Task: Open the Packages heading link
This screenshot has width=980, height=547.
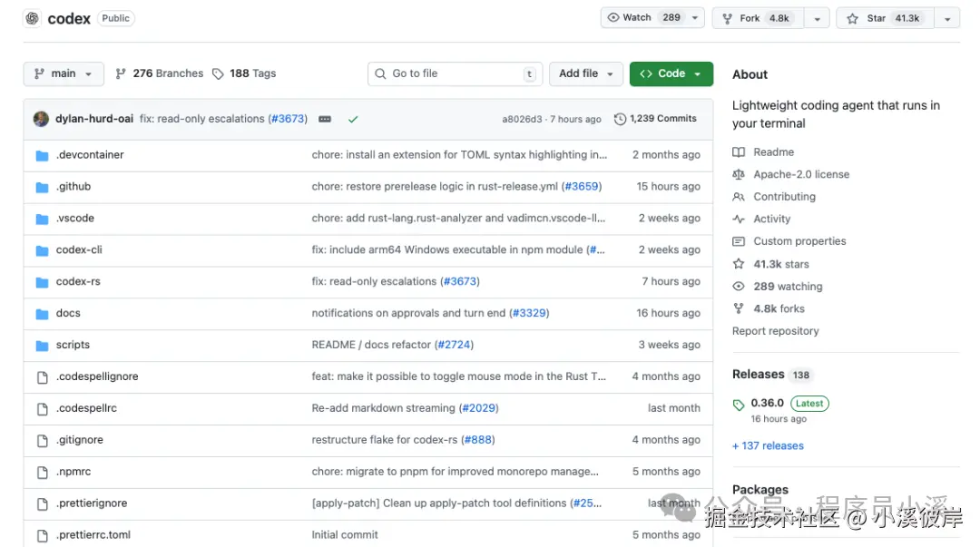Action: tap(760, 490)
